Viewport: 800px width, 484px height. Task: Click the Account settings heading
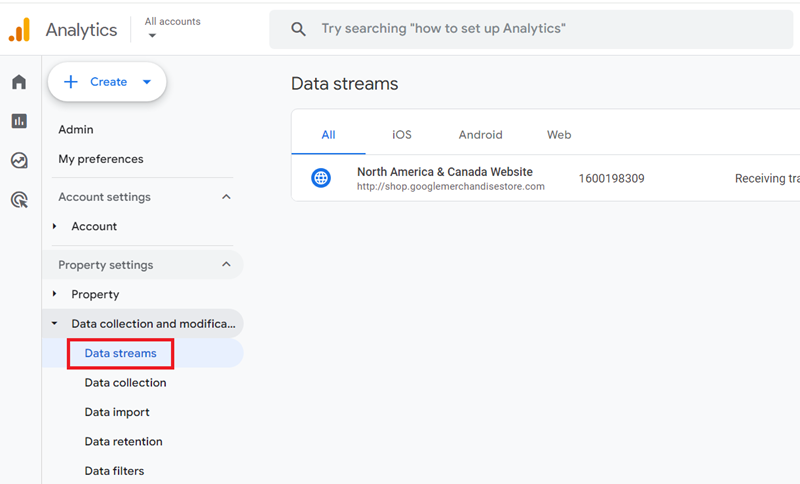104,197
